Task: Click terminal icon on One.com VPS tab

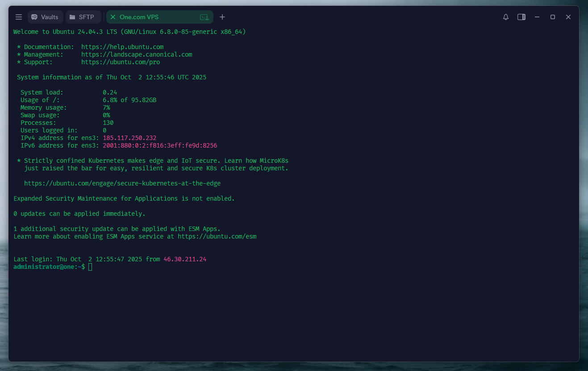Action: (x=204, y=17)
